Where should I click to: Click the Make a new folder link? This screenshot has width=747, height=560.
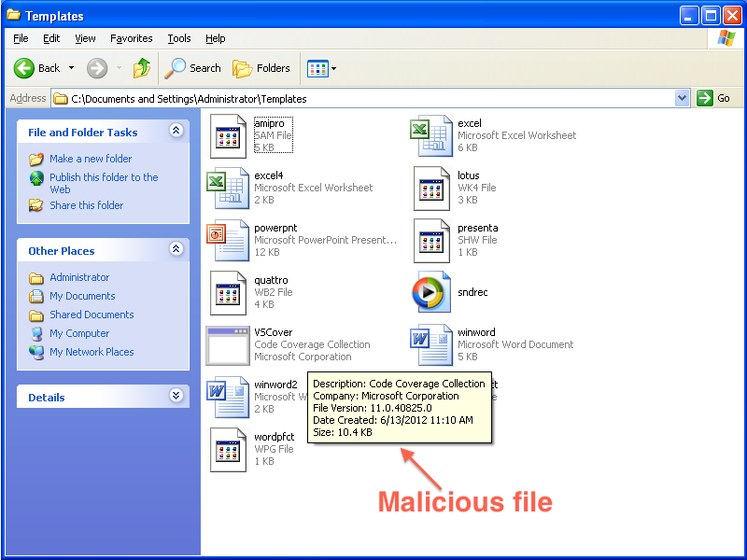pos(91,159)
